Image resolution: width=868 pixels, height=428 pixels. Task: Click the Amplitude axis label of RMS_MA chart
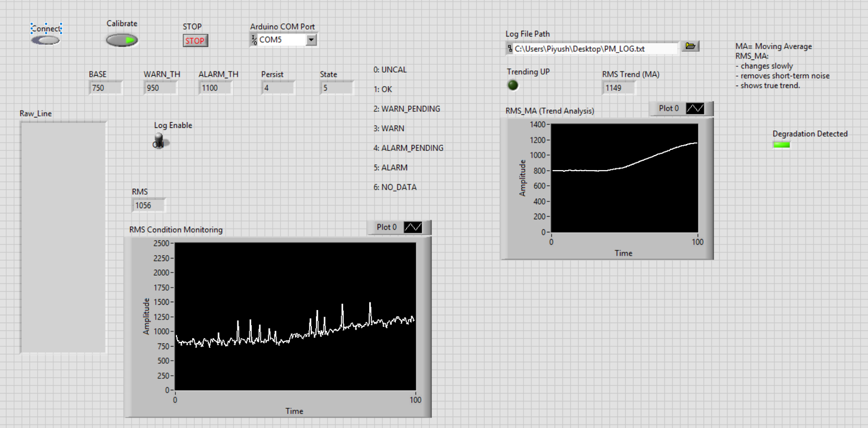coord(523,178)
